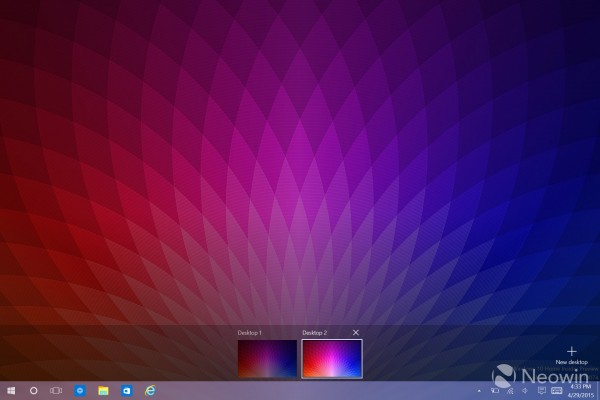Switch to the Desktop 1 thumbnail
Image resolution: width=600 pixels, height=400 pixels.
tap(267, 359)
